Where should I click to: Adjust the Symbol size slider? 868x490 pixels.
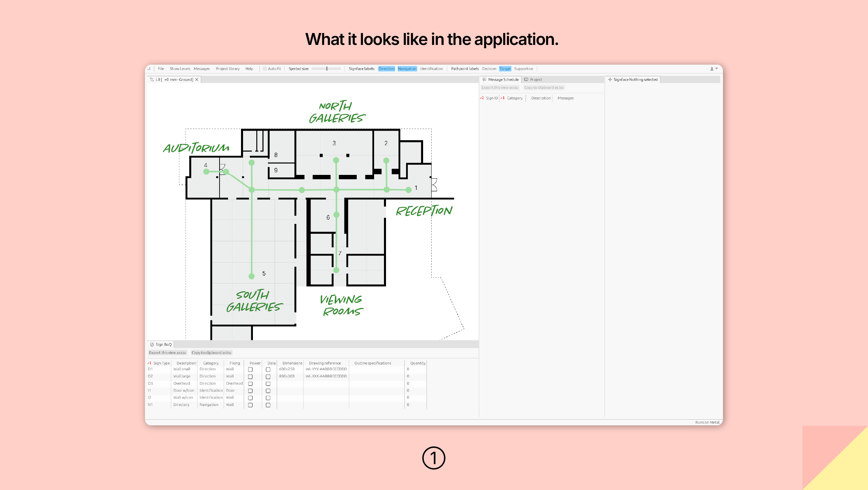coord(327,68)
